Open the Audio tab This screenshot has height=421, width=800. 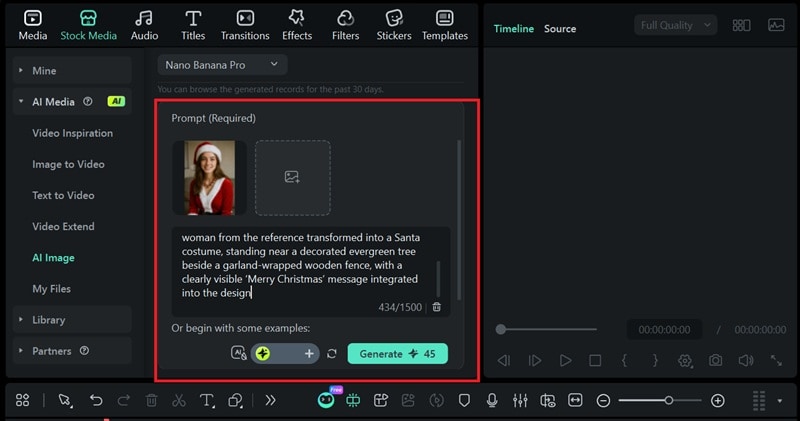(144, 26)
